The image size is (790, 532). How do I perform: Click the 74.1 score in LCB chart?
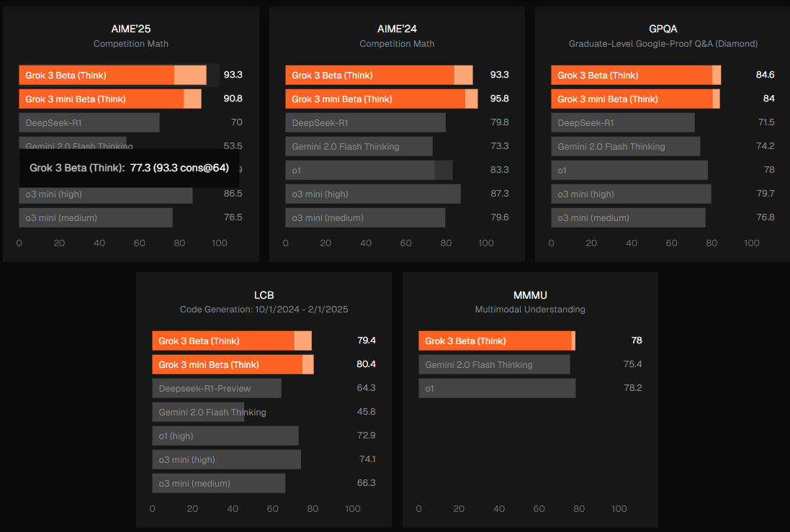point(367,459)
